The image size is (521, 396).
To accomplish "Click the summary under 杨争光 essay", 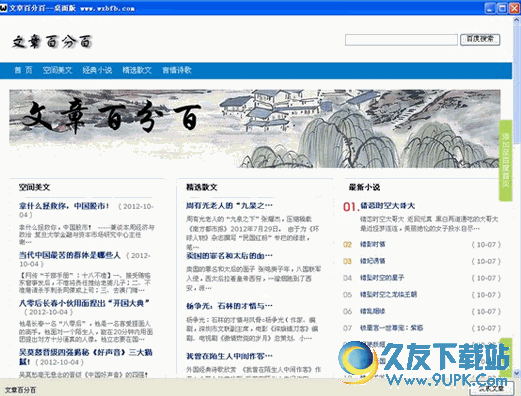I will (x=252, y=329).
